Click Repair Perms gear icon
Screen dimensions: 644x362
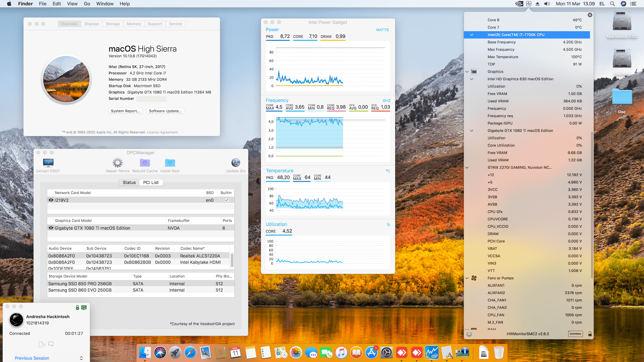point(117,163)
